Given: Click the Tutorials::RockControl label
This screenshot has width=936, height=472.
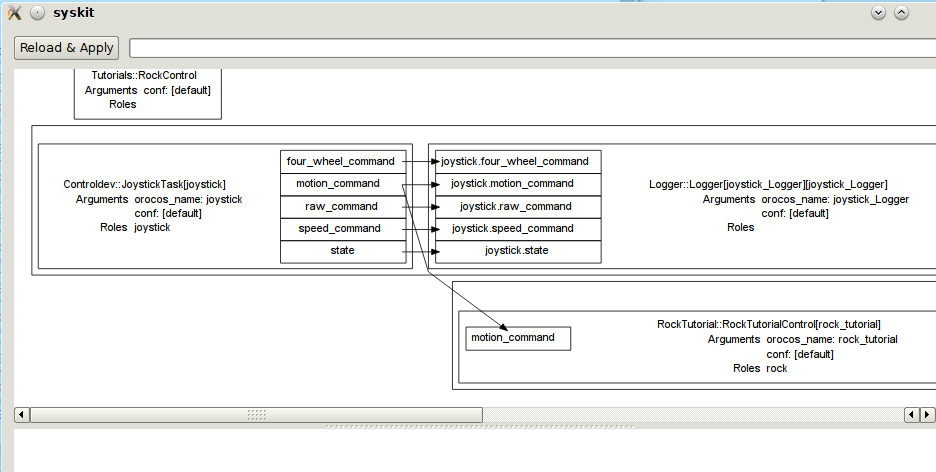Looking at the screenshot, I should pos(144,76).
